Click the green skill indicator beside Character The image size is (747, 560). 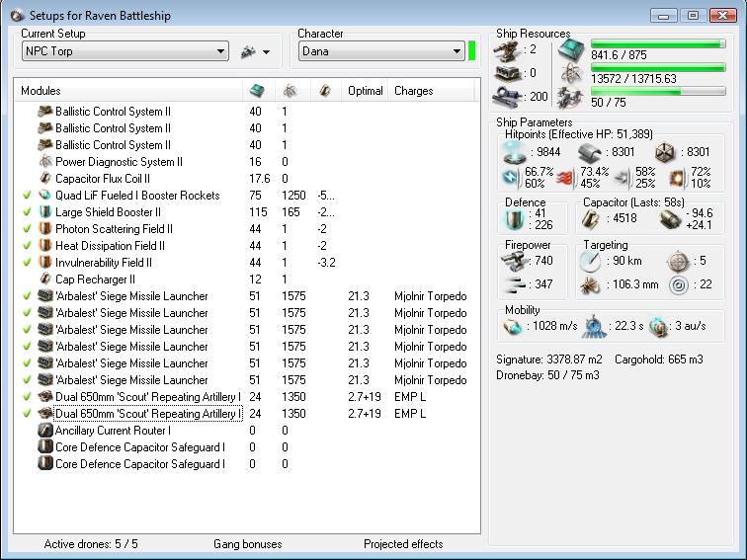pyautogui.click(x=472, y=51)
